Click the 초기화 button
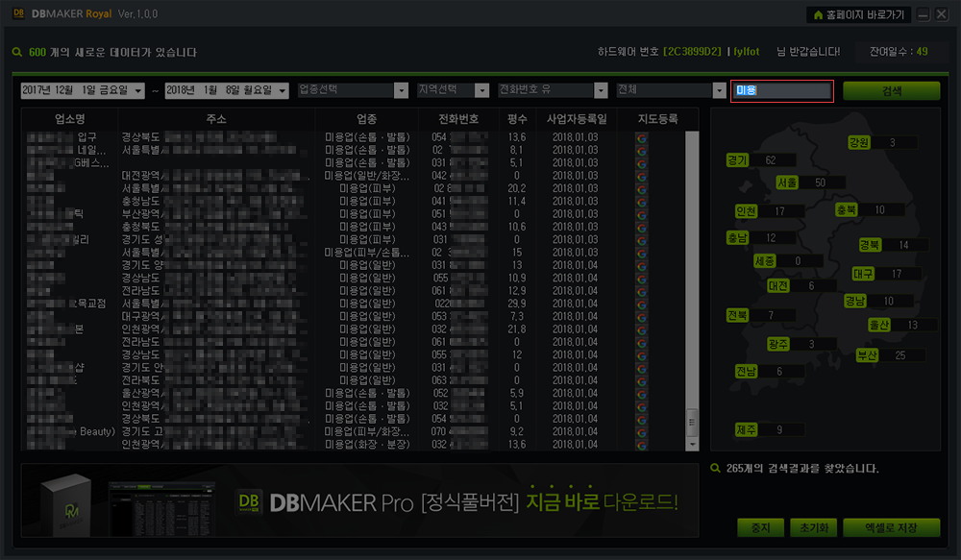 click(813, 527)
